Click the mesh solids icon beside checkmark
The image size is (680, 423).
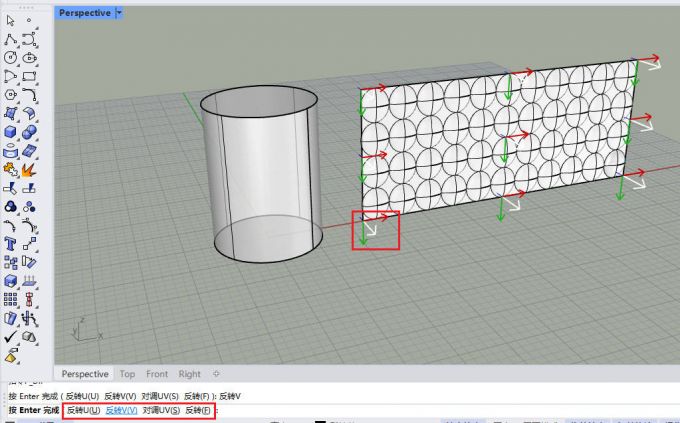29,337
